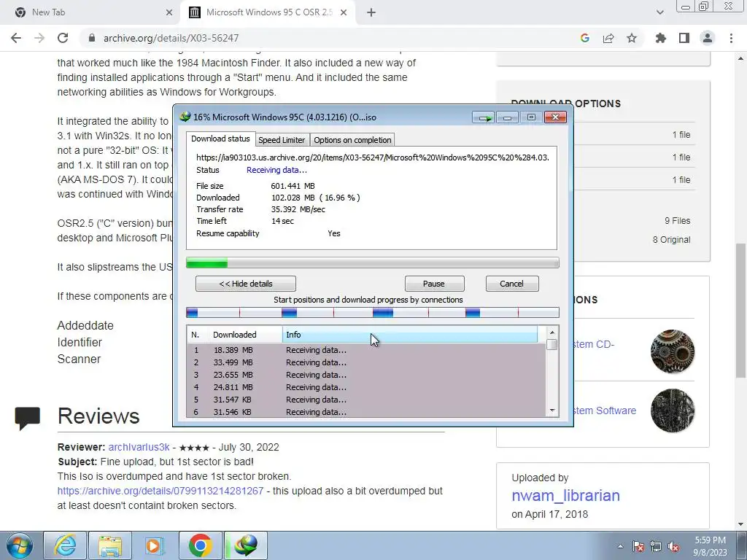This screenshot has height=560, width=747.
Task: Click the Google icon in address bar
Action: (x=585, y=38)
